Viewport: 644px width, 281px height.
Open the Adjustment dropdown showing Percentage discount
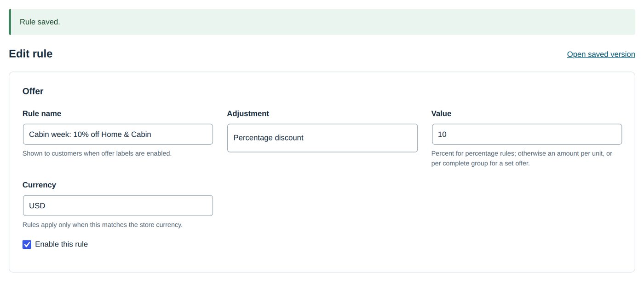tap(322, 138)
